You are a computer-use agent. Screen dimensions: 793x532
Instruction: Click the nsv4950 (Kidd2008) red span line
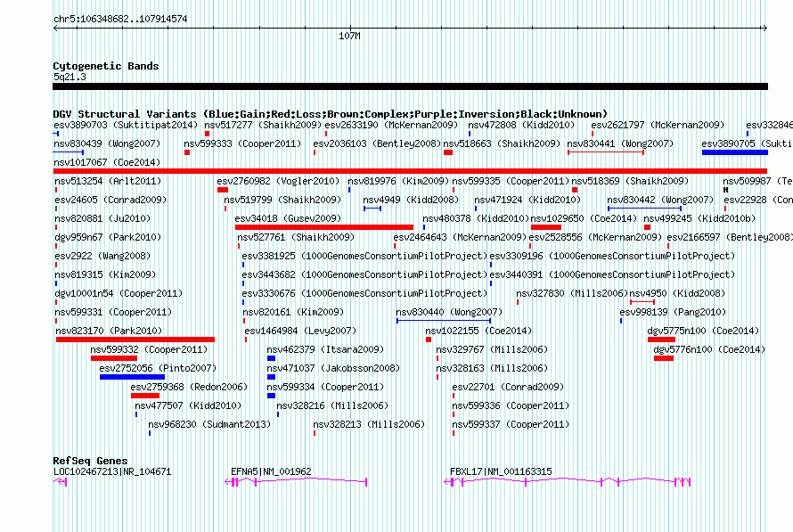[642, 302]
